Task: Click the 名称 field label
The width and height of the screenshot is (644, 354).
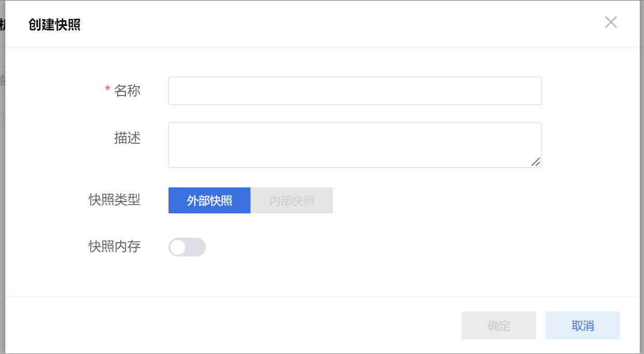Action: point(127,91)
